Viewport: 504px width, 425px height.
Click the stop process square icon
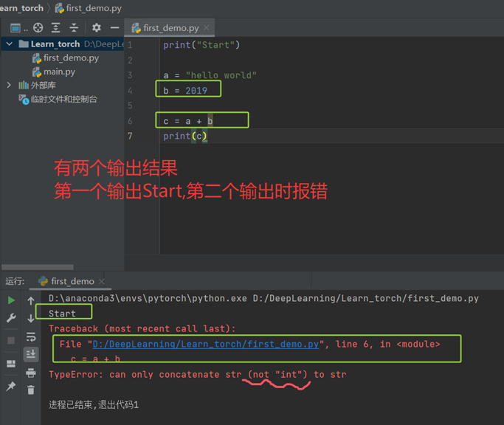click(11, 340)
